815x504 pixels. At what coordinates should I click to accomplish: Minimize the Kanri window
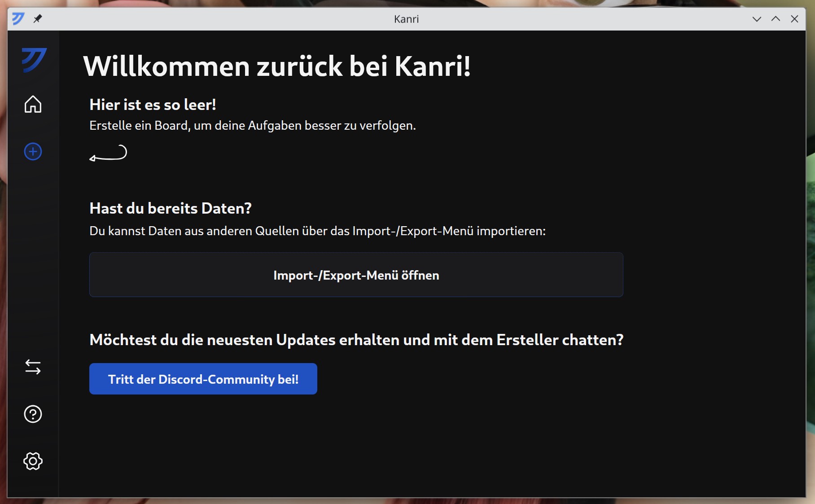click(757, 19)
